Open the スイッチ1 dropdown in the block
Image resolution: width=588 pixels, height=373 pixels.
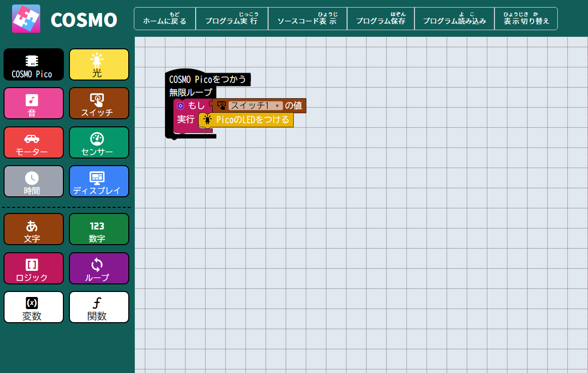256,106
